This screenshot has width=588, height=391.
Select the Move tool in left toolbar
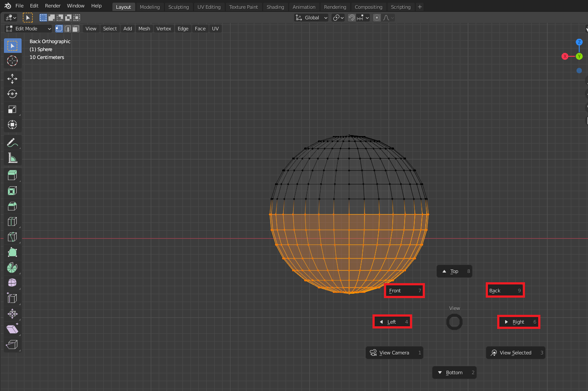12,79
